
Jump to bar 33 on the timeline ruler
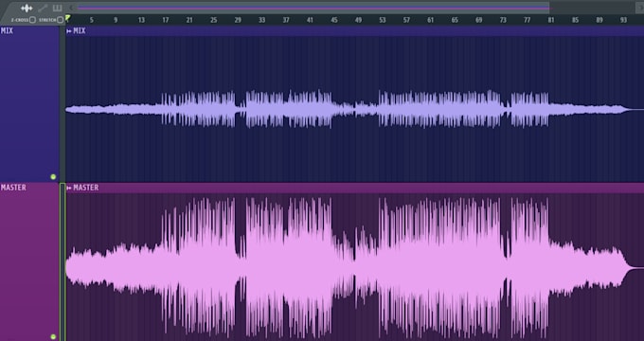pyautogui.click(x=261, y=20)
